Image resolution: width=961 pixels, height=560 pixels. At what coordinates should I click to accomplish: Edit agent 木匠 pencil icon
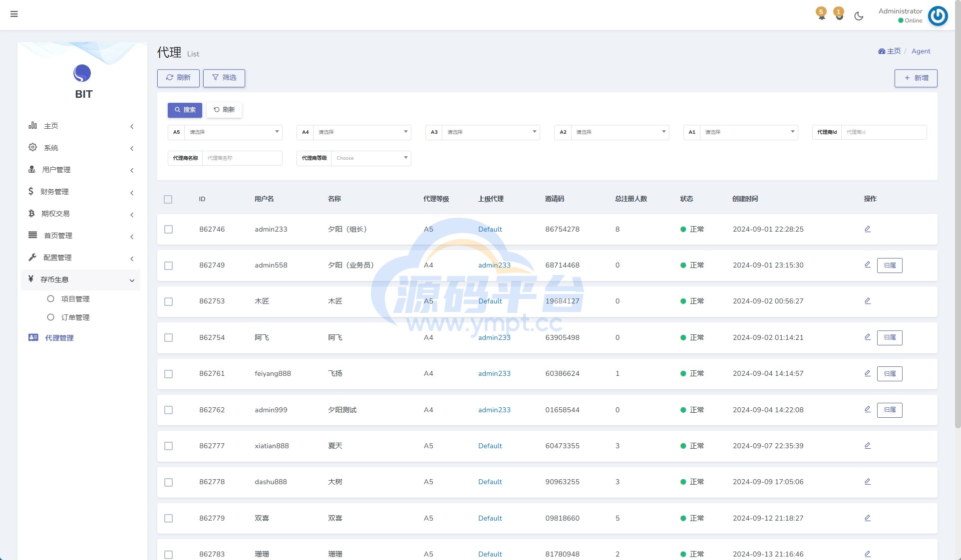(867, 301)
